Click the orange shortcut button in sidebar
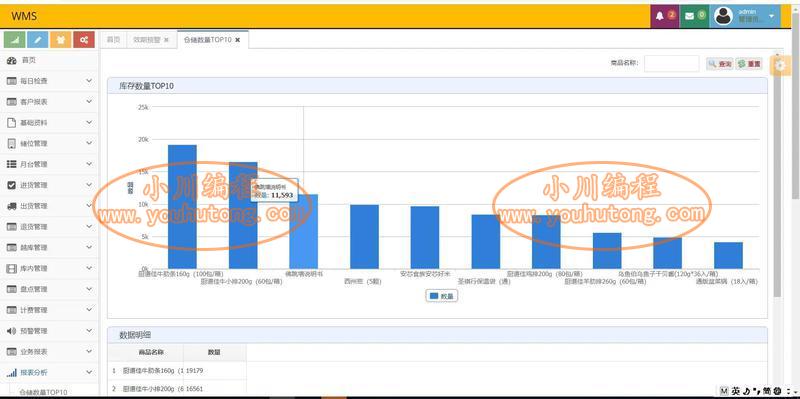The height and width of the screenshot is (399, 800). point(61,39)
